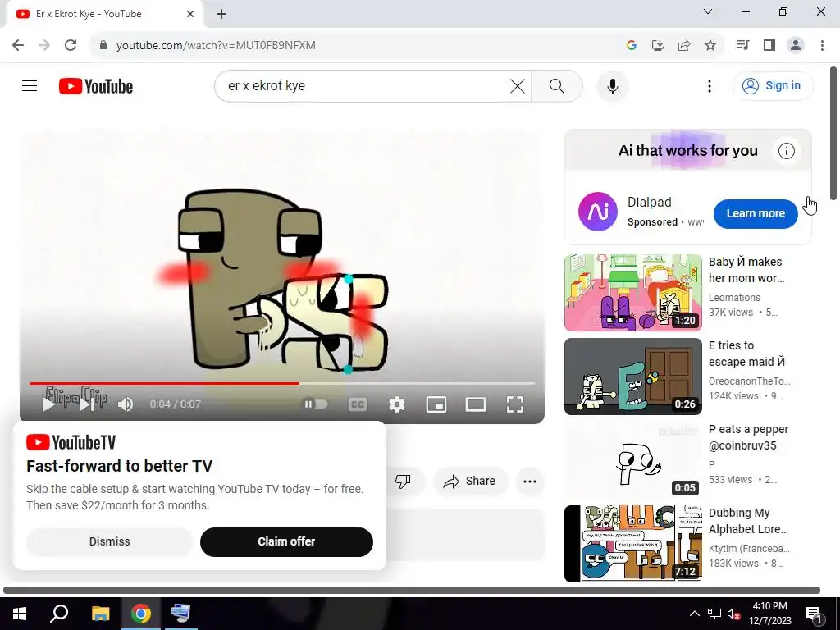Open the Chrome profile avatar
Screen dimensions: 840x630
click(x=796, y=45)
